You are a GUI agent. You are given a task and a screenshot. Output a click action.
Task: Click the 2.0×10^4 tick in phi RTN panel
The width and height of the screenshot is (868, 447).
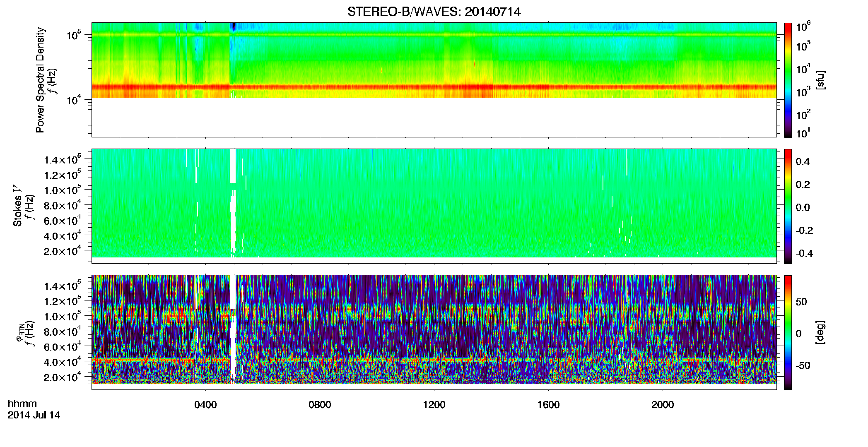pos(63,377)
